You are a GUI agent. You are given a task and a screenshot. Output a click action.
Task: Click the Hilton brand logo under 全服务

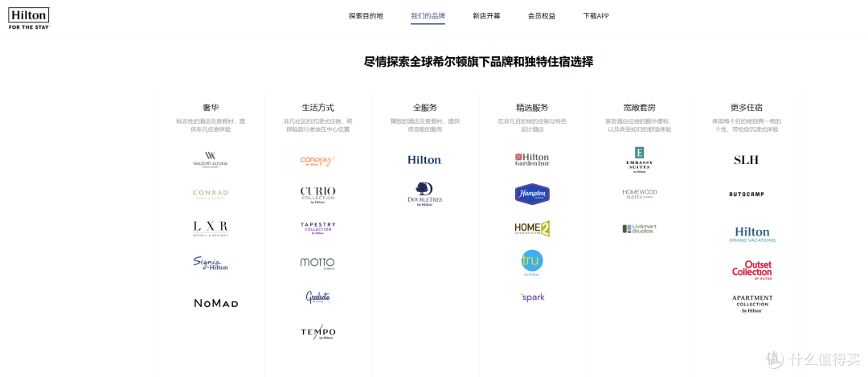click(x=424, y=160)
